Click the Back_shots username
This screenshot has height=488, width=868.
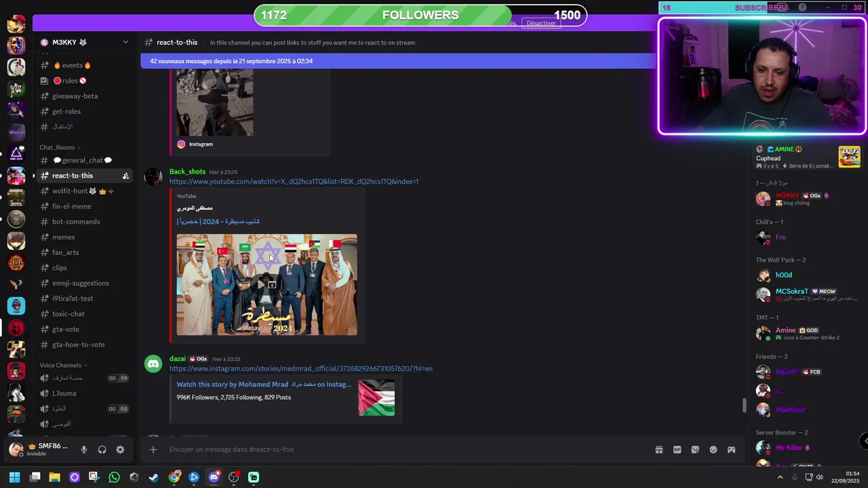point(187,171)
